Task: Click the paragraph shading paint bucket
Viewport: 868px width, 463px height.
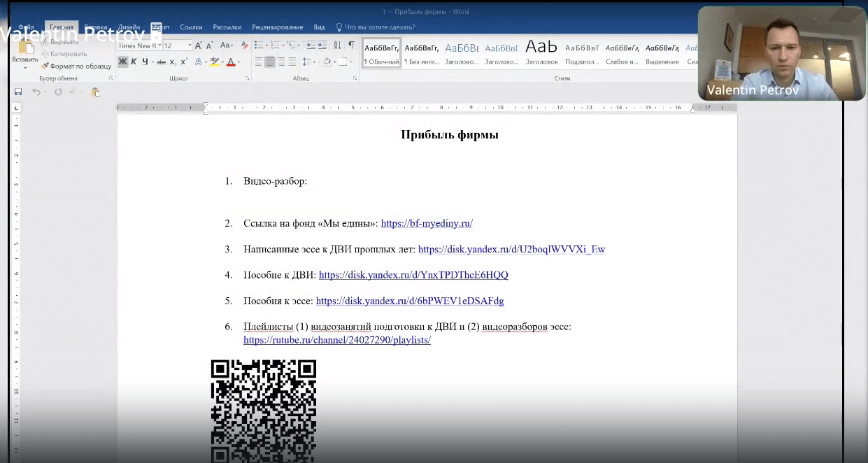Action: pos(327,62)
